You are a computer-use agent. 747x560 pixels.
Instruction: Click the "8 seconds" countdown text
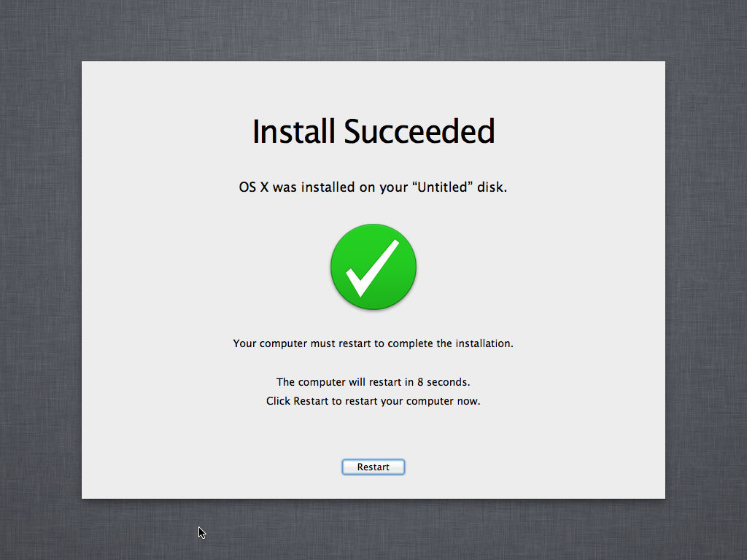point(444,382)
